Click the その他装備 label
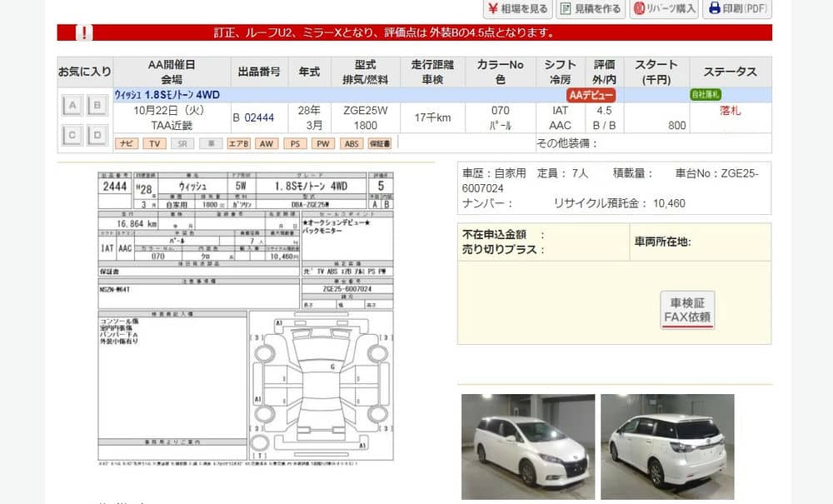Screen dimensions: 833x504 (x=566, y=142)
